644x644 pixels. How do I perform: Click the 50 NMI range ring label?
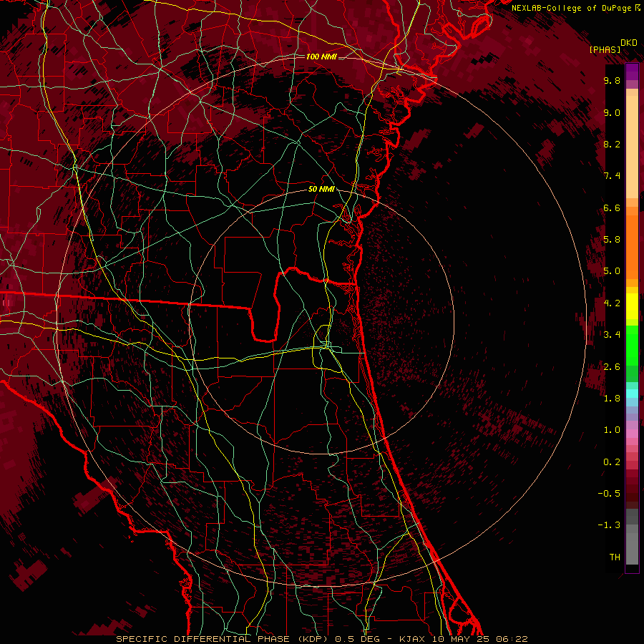[321, 189]
